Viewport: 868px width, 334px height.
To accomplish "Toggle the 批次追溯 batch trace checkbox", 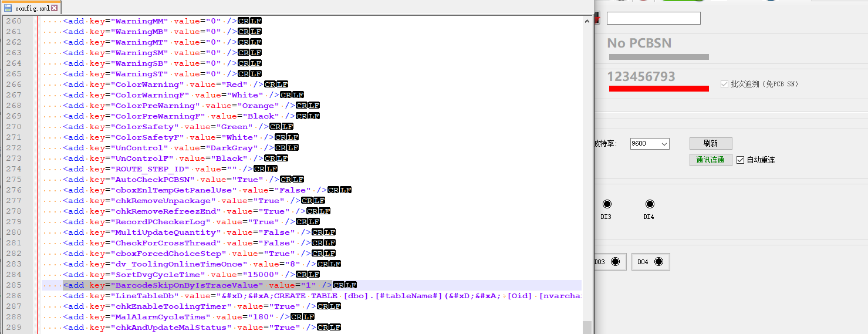I will [x=725, y=84].
